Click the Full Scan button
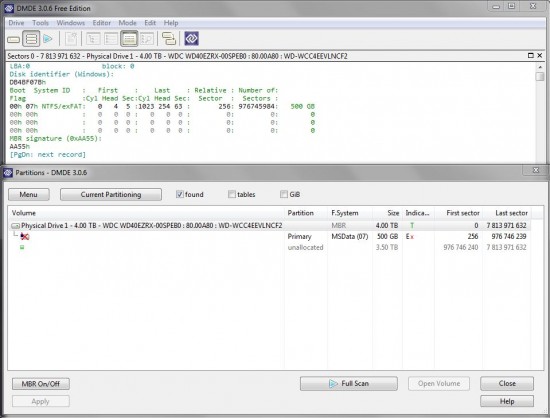This screenshot has width=550, height=418. tap(349, 384)
